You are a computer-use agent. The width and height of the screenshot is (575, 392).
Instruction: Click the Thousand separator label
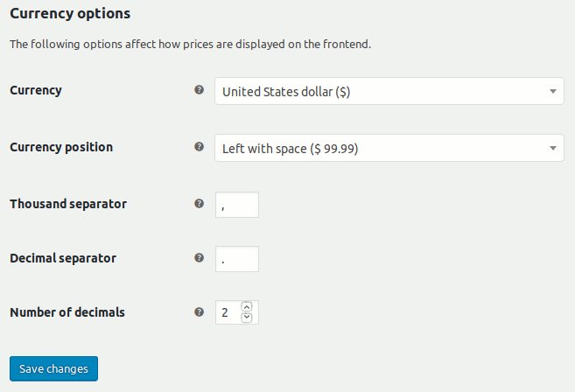[x=68, y=204]
